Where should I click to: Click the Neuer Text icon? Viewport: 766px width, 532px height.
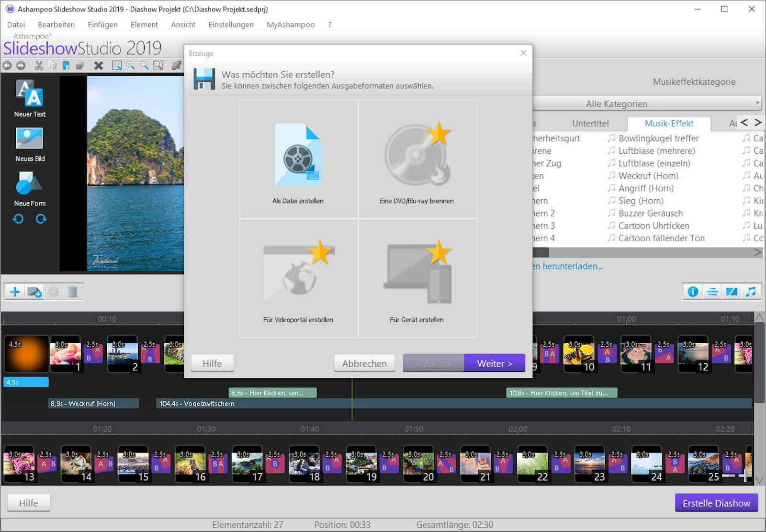click(x=29, y=94)
